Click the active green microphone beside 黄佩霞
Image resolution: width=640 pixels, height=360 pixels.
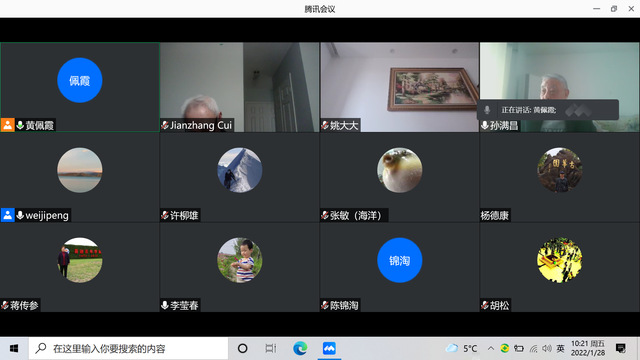(20, 125)
